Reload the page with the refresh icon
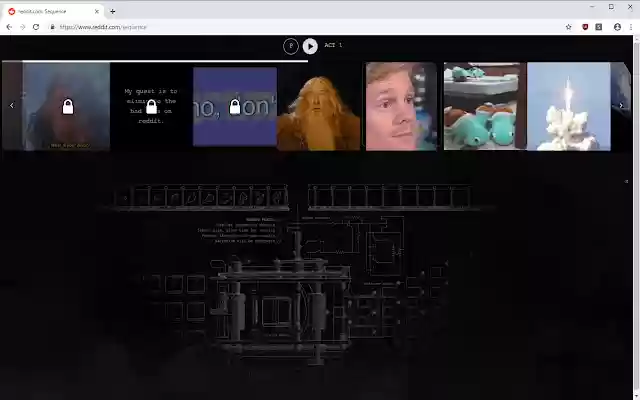Image resolution: width=640 pixels, height=400 pixels. coord(36,27)
